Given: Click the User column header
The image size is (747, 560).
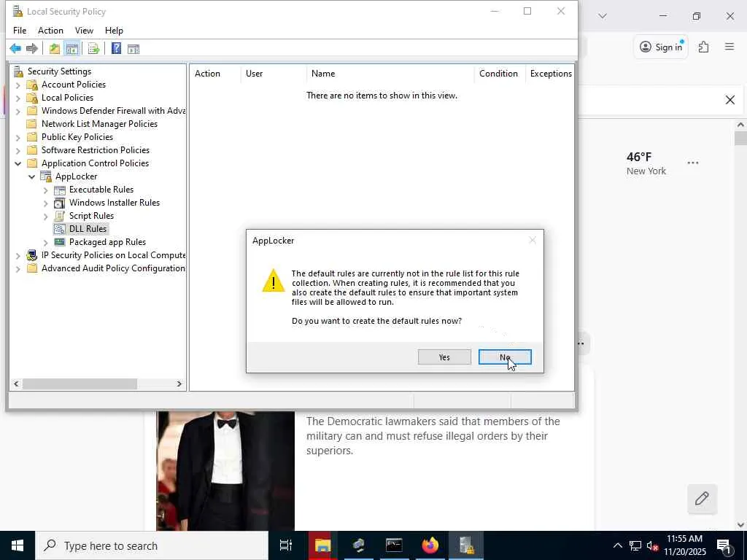Looking at the screenshot, I should coord(274,74).
